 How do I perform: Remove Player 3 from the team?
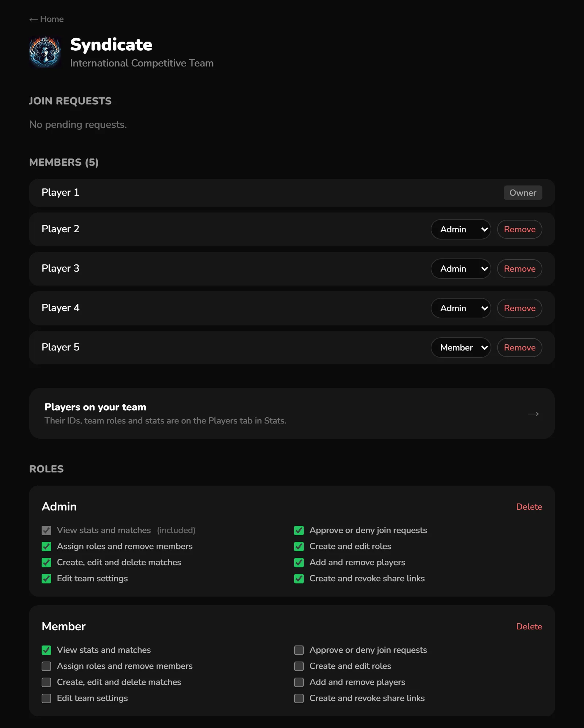click(x=519, y=269)
